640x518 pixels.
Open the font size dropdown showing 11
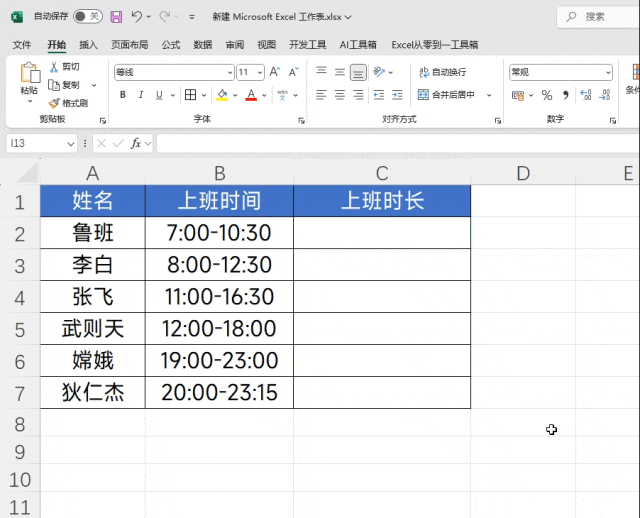pyautogui.click(x=260, y=73)
